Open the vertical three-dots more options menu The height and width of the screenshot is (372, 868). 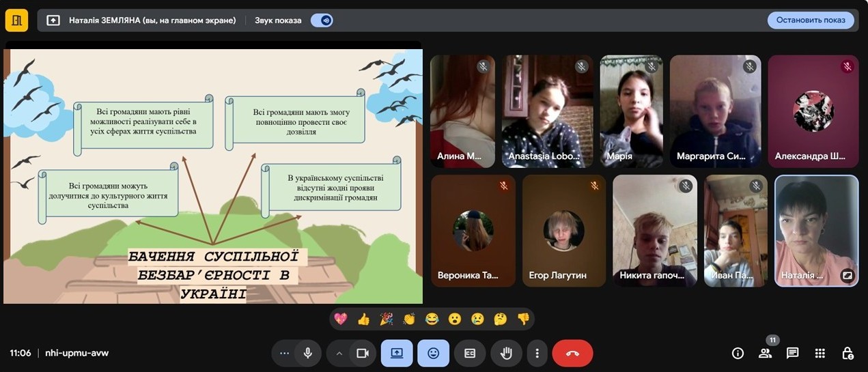point(537,353)
